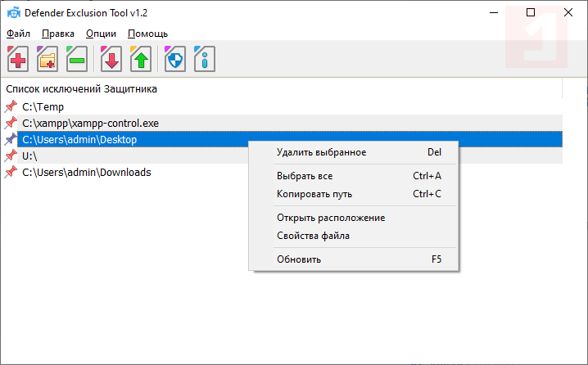Click Обновить in the context menu
Screen dimensions: 588x365
point(354,259)
